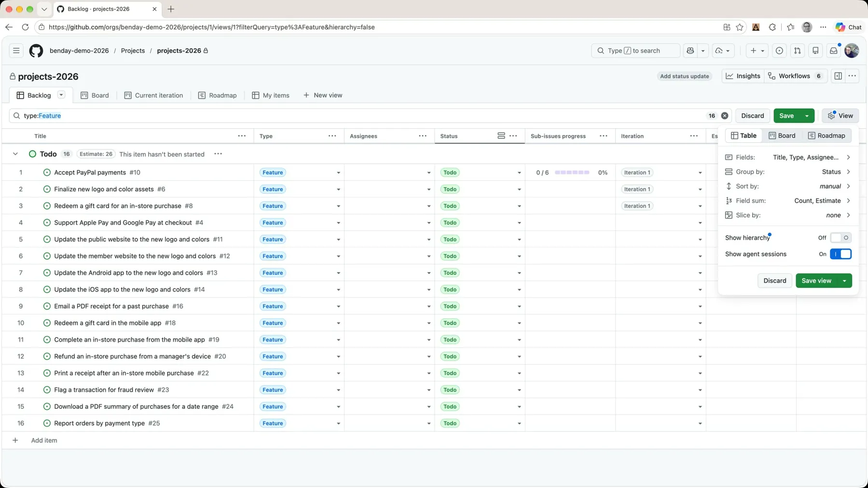Select Table layout option
Viewport: 868px width, 488px height.
tap(744, 136)
